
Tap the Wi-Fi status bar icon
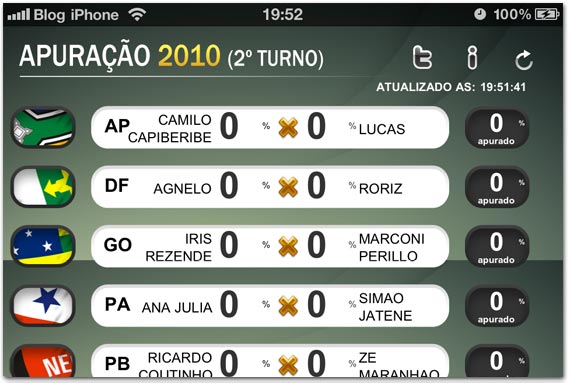(x=137, y=15)
